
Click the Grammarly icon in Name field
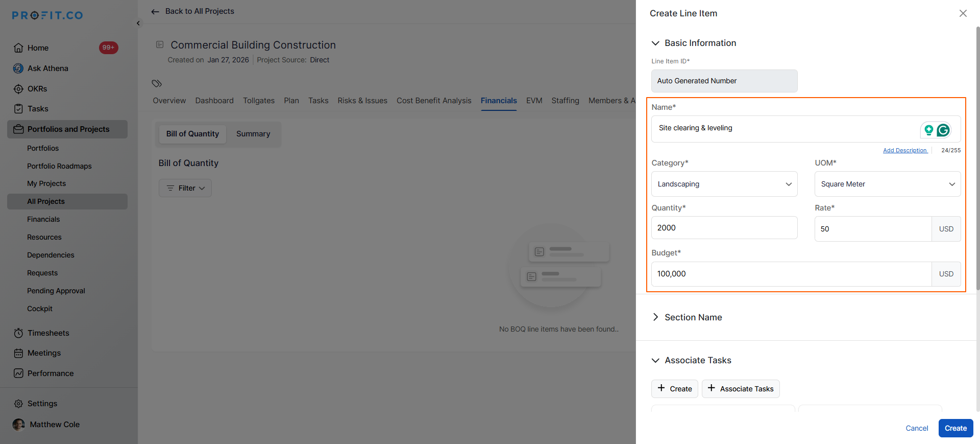click(943, 130)
